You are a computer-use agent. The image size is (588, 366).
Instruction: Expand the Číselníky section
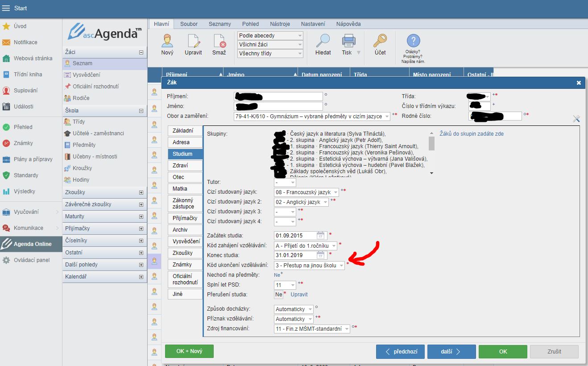141,241
